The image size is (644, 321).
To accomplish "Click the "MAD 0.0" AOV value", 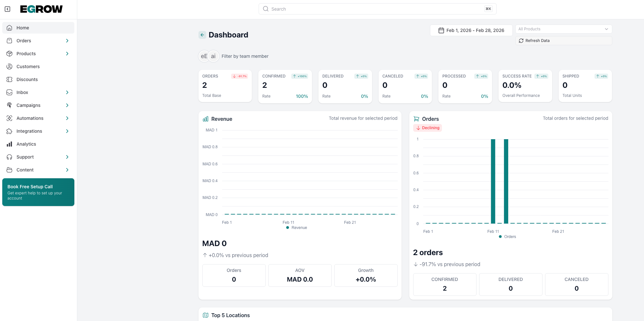I will 300,279.
